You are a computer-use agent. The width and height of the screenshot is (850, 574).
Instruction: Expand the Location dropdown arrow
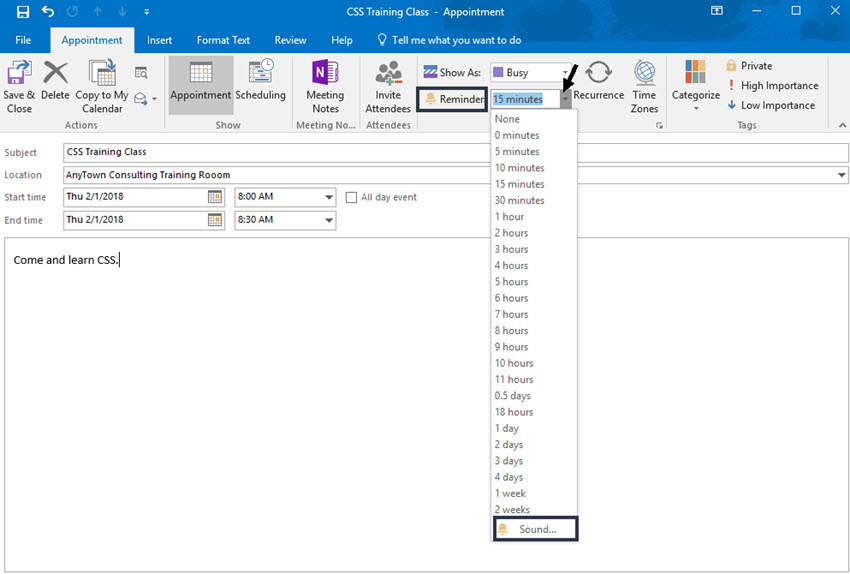point(841,175)
